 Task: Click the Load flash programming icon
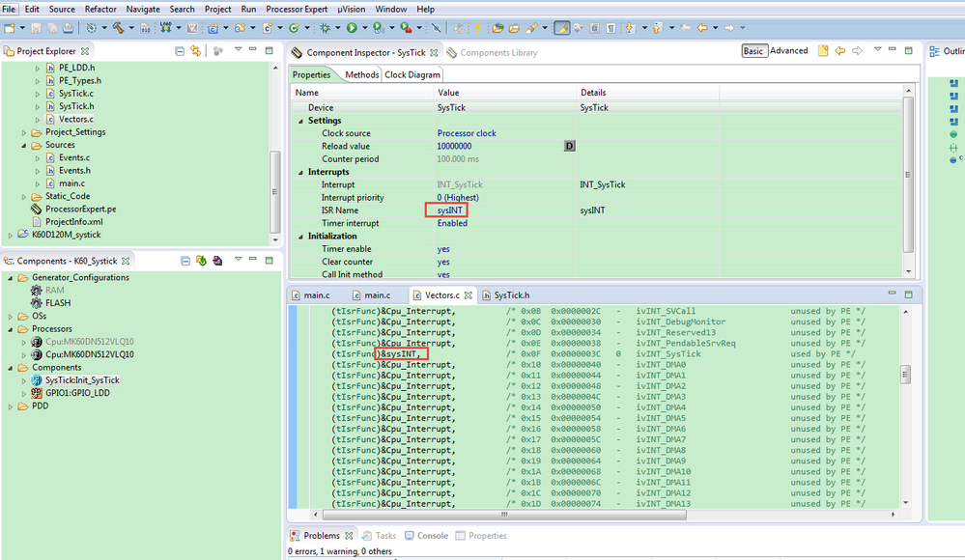pyautogui.click(x=165, y=28)
